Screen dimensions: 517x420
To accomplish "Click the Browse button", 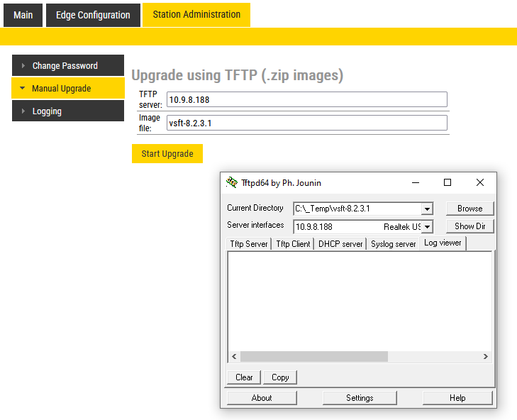I will [x=469, y=209].
